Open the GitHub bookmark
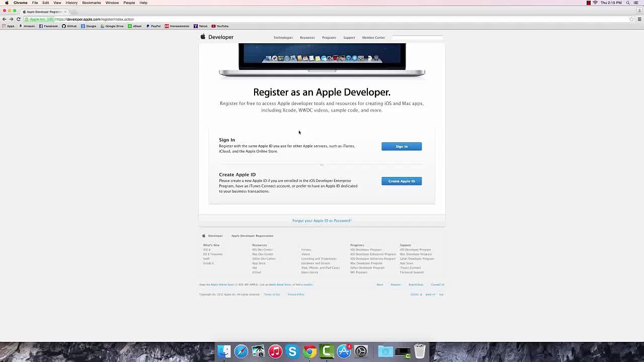 [69, 26]
